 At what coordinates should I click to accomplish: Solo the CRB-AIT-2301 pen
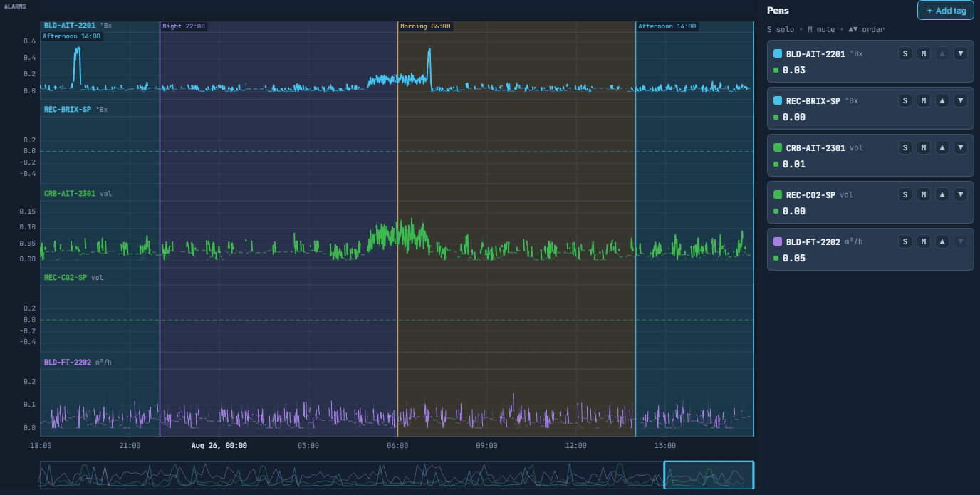tap(905, 147)
